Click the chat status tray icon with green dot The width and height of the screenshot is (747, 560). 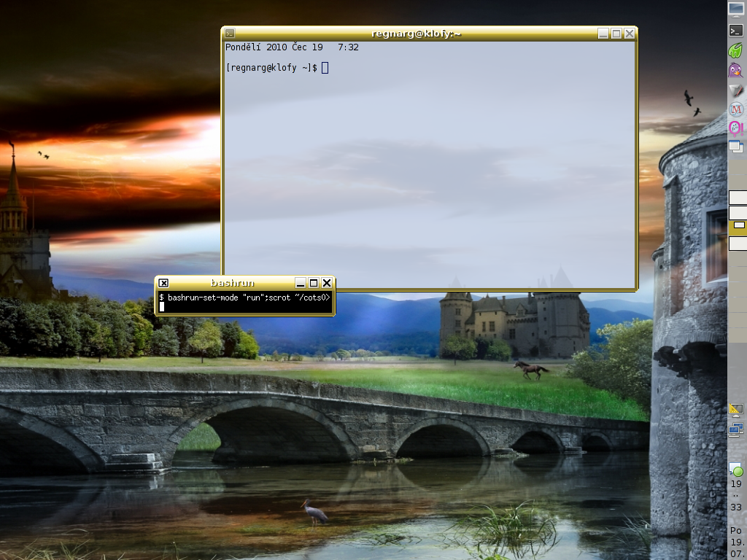(736, 470)
